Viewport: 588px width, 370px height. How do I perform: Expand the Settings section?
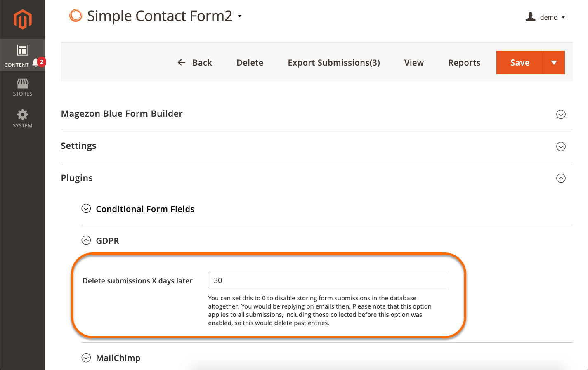tap(561, 146)
